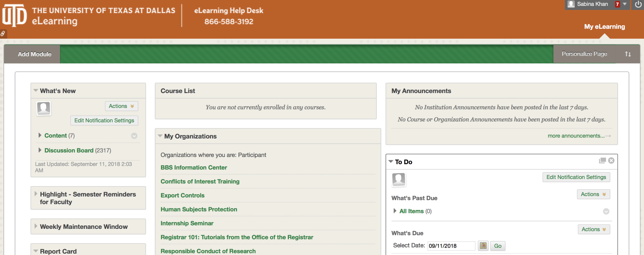Open BBS Information Center organization

coord(194,167)
